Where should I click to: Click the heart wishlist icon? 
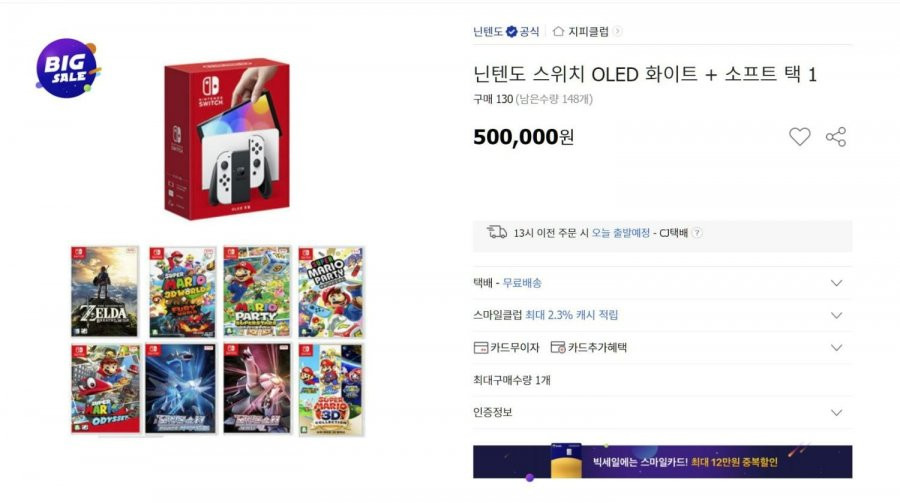click(x=799, y=137)
